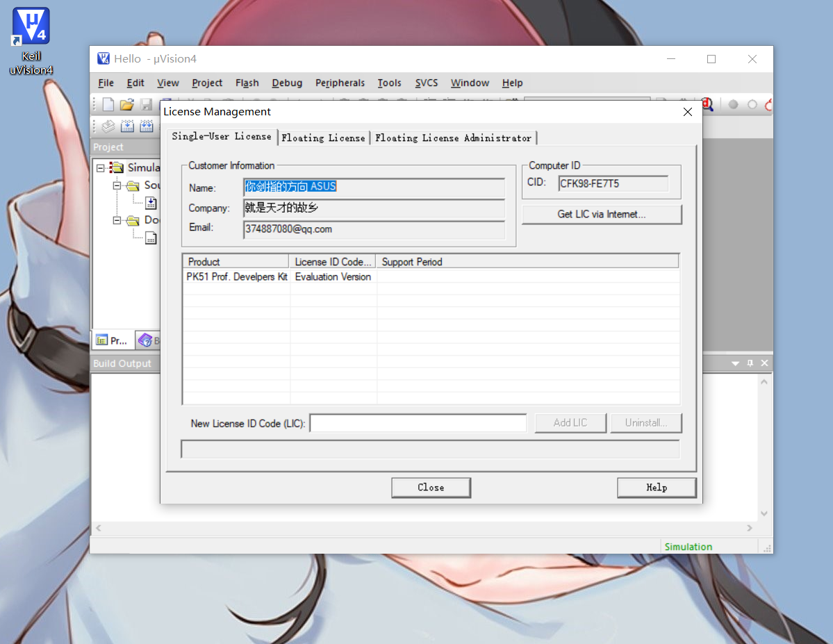Open the View menu
The height and width of the screenshot is (644, 833).
click(x=168, y=83)
